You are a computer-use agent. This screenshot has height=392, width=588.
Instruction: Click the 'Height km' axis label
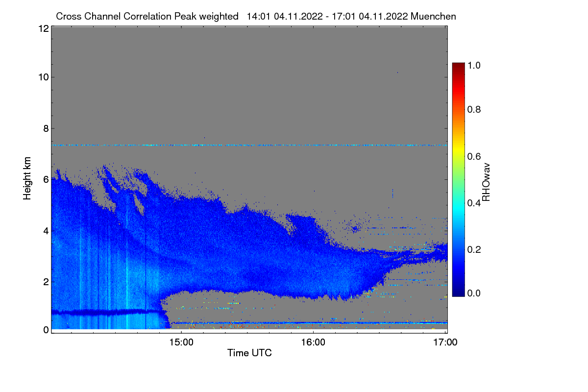pyautogui.click(x=27, y=179)
